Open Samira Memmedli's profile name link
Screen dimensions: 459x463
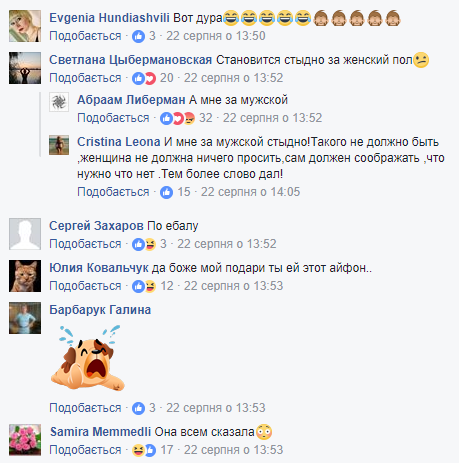point(100,432)
